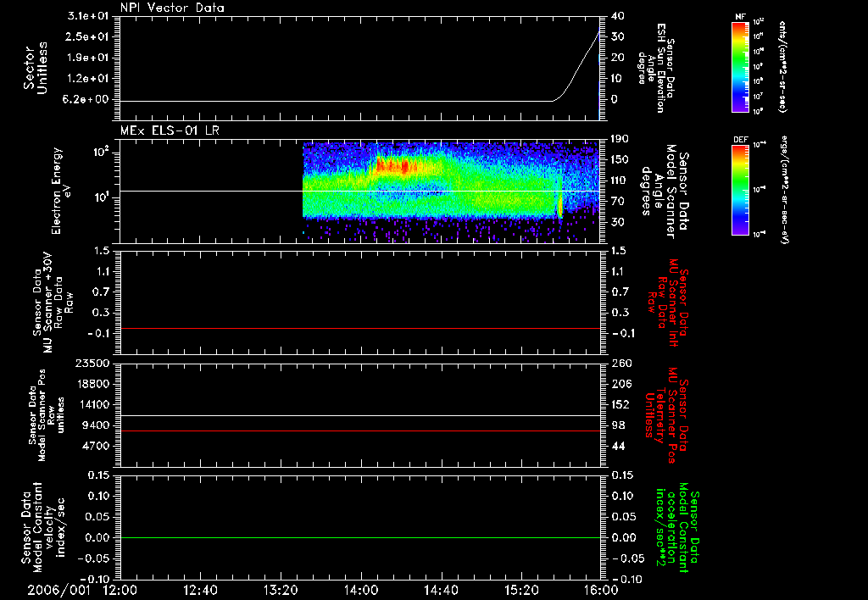Click the 13:20 time axis label

point(281,591)
